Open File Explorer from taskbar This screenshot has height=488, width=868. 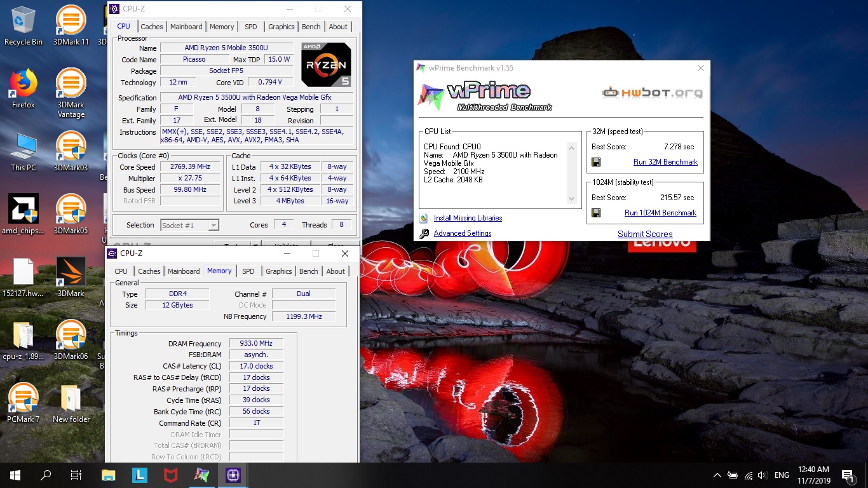pos(109,475)
